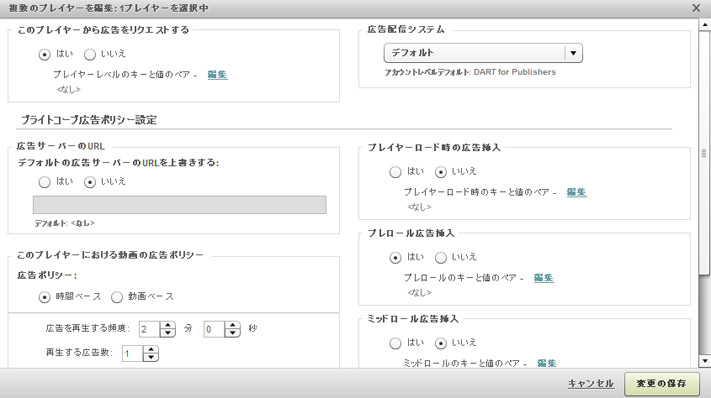Choose 時間ベース ad policy
711x398 pixels.
(44, 297)
